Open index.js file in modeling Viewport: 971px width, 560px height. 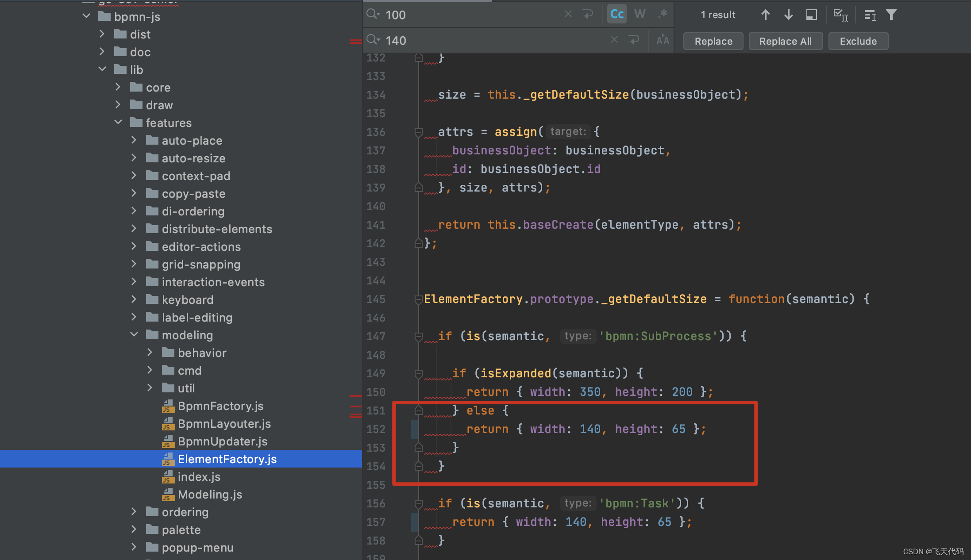pos(199,476)
